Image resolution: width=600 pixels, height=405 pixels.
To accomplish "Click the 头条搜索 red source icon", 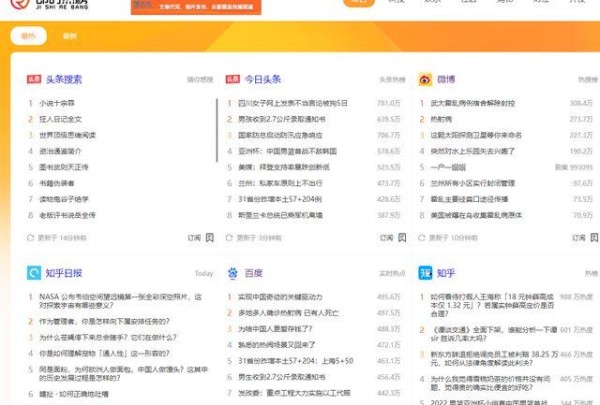I will click(x=34, y=79).
